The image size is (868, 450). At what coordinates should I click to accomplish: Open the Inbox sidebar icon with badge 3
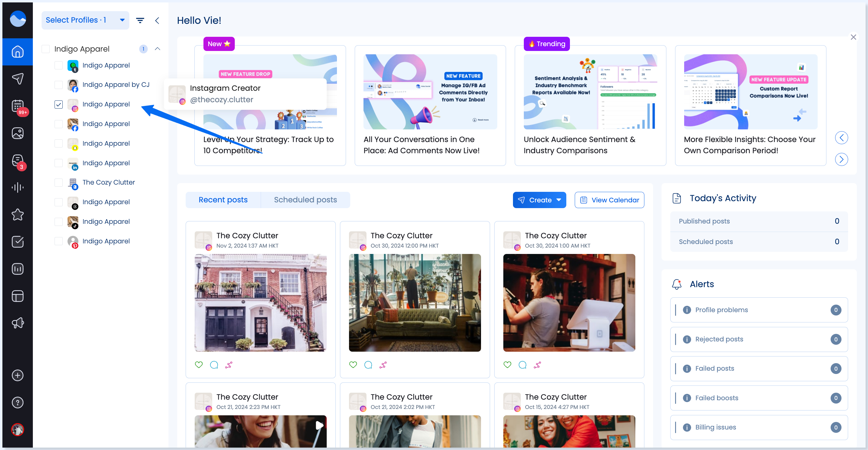17,160
